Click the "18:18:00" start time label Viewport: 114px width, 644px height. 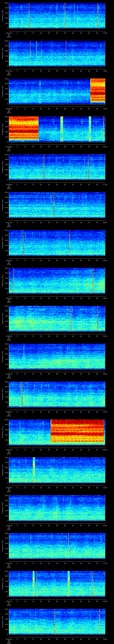pos(9,109)
